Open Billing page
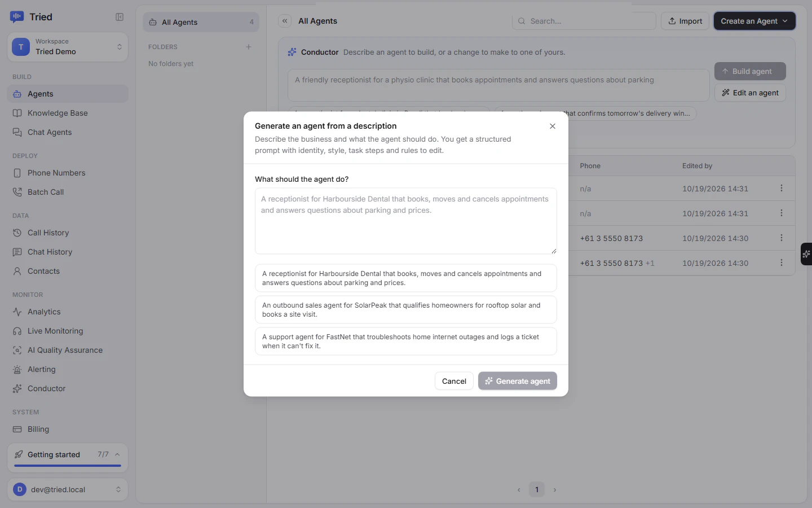 (68, 429)
